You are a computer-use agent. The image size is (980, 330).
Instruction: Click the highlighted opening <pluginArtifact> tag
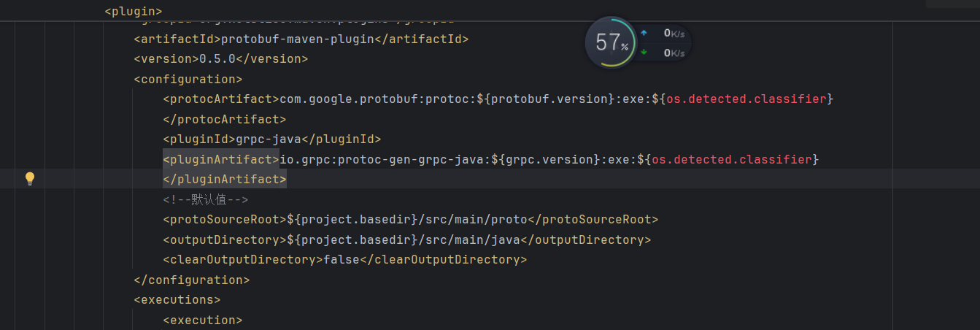point(221,159)
